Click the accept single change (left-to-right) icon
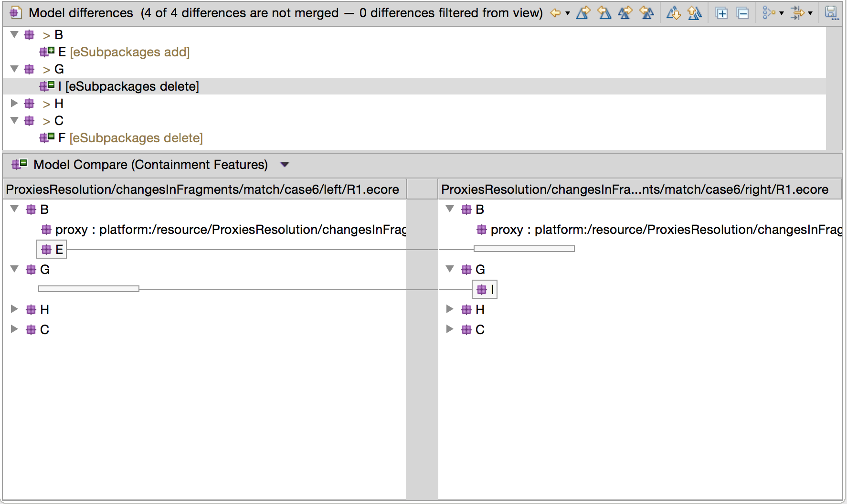The height and width of the screenshot is (504, 847). click(582, 13)
